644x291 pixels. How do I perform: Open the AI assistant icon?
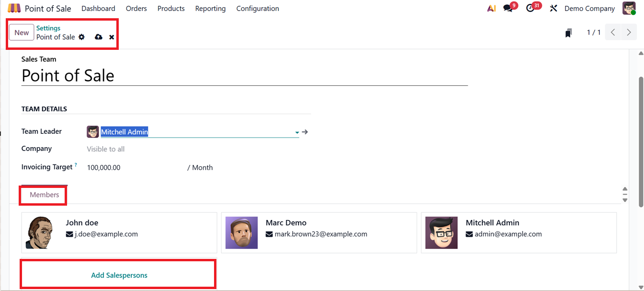[x=491, y=9]
